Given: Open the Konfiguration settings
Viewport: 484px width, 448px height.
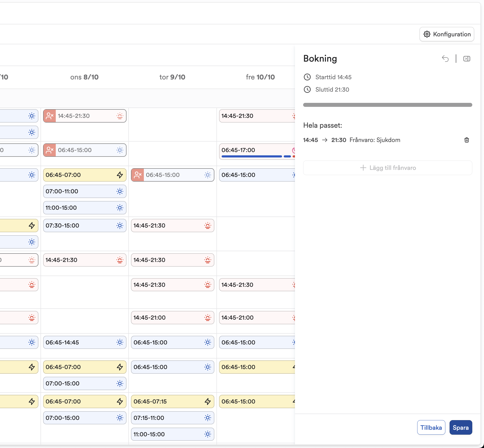Looking at the screenshot, I should click(x=447, y=34).
